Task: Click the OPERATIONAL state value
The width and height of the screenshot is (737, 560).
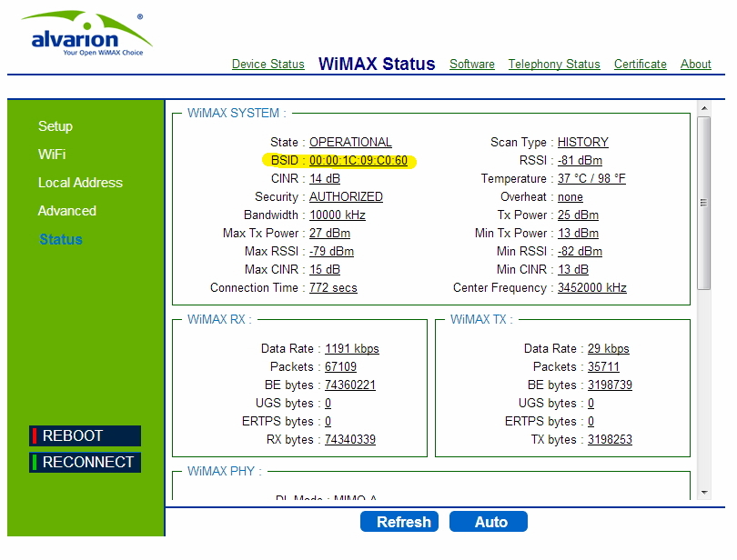Action: [x=350, y=142]
